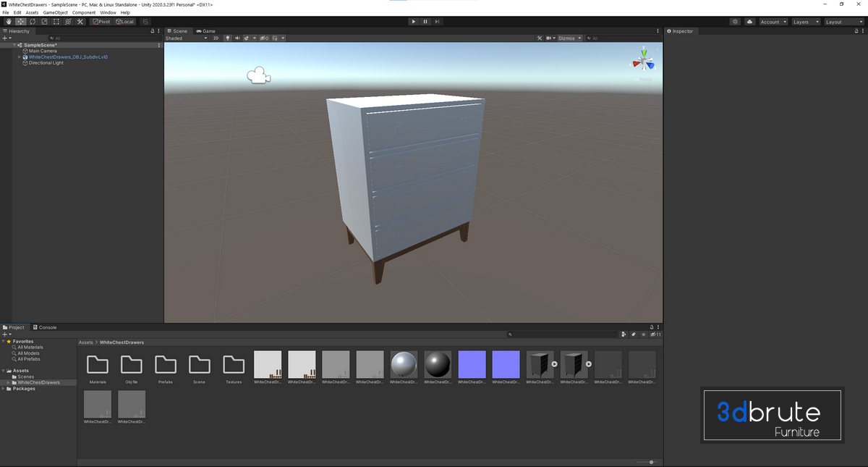This screenshot has width=868, height=467.
Task: Open the Gizmos dropdown
Action: [569, 38]
